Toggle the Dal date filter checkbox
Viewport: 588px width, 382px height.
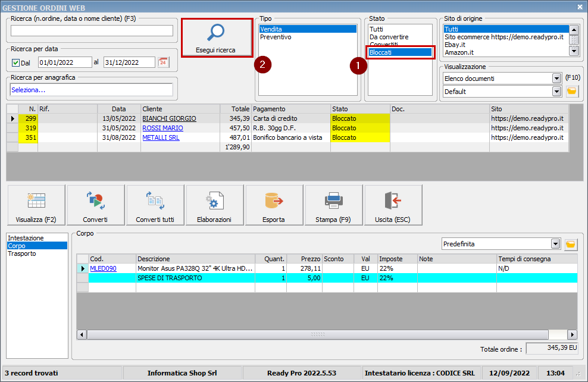[x=16, y=63]
